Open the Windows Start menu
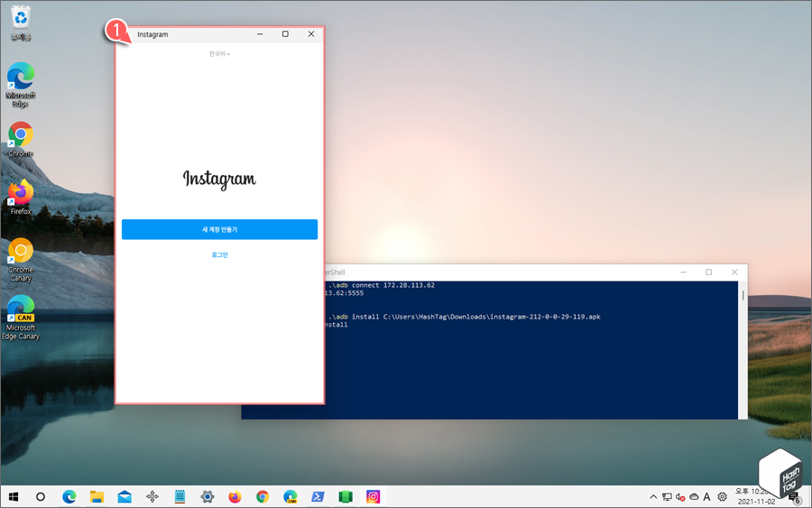 tap(14, 497)
